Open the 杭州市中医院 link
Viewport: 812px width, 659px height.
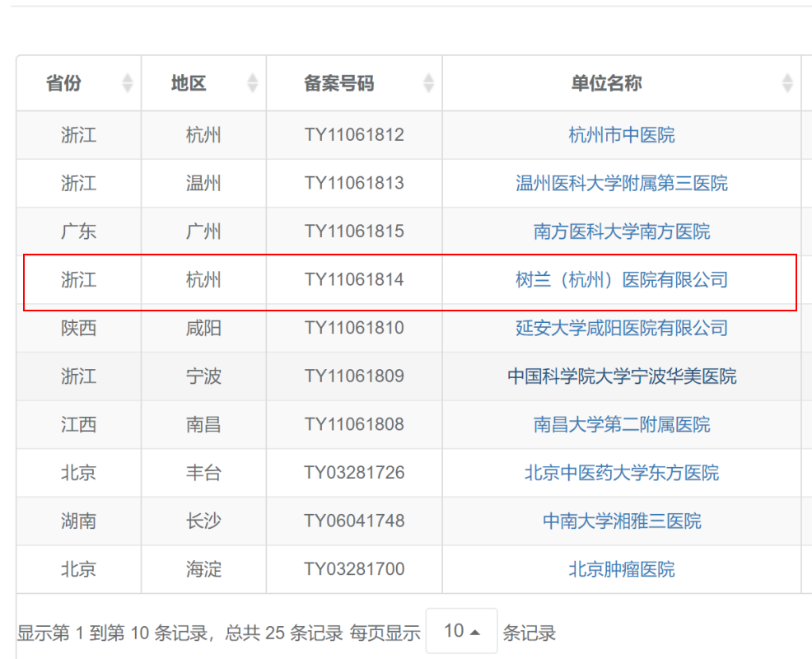tap(622, 135)
